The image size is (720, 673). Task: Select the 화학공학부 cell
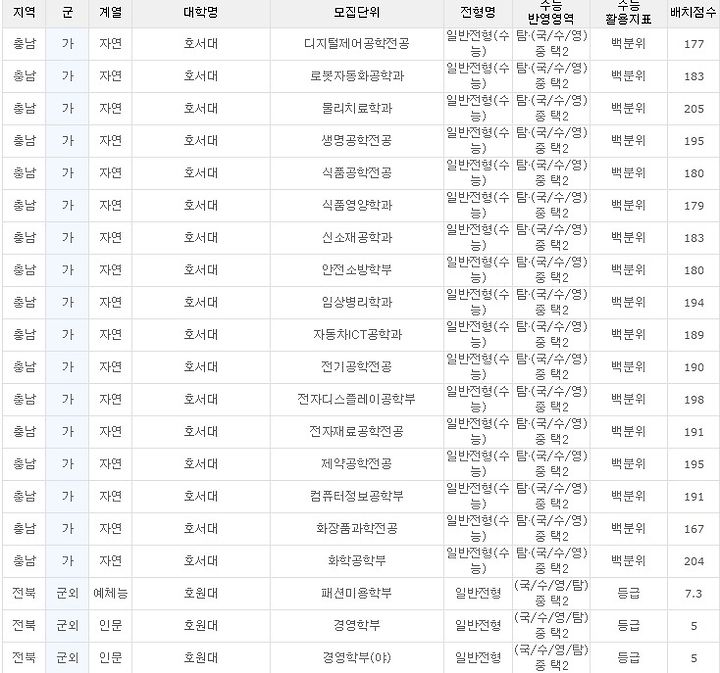tap(357, 561)
